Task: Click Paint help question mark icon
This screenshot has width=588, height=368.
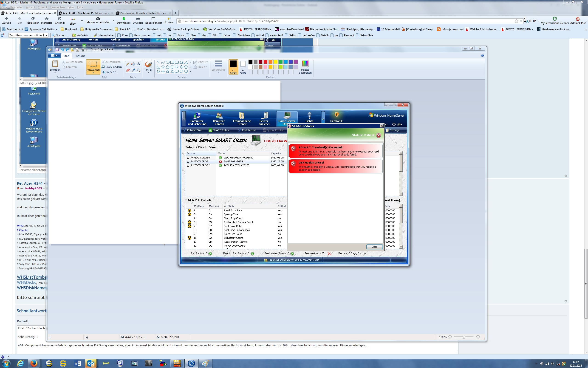Action: [482, 55]
